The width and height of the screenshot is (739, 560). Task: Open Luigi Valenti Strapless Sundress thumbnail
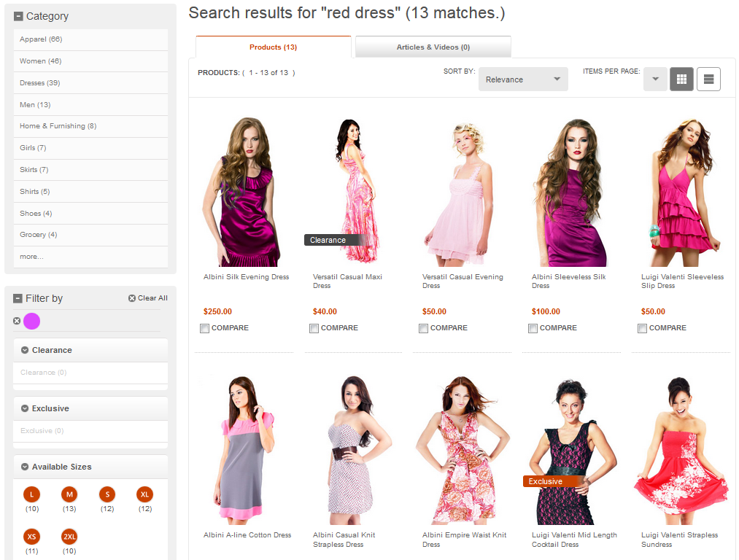[680, 448]
